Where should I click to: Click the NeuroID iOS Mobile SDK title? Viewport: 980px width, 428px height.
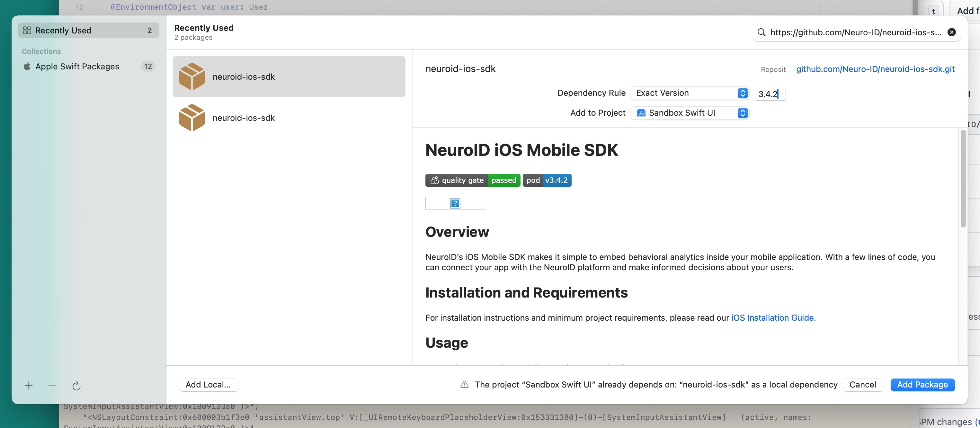pyautogui.click(x=521, y=150)
